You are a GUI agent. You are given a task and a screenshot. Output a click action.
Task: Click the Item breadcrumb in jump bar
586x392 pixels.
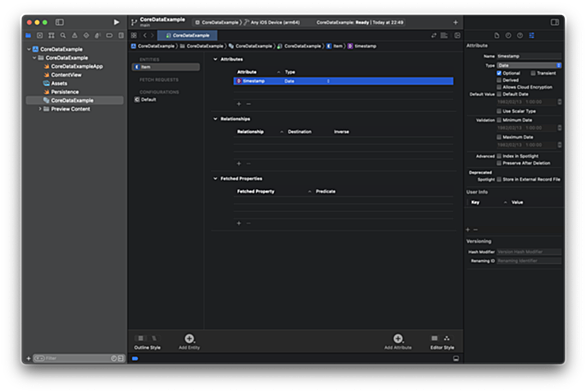(334, 46)
